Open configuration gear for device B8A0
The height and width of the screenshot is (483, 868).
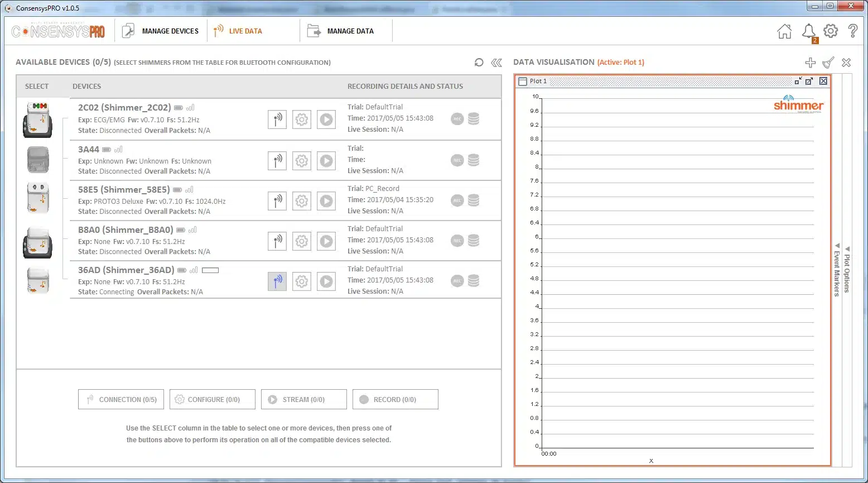coord(302,241)
